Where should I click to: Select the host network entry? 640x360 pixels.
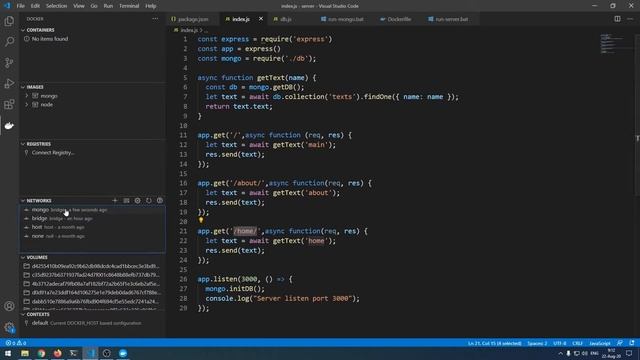click(93, 227)
